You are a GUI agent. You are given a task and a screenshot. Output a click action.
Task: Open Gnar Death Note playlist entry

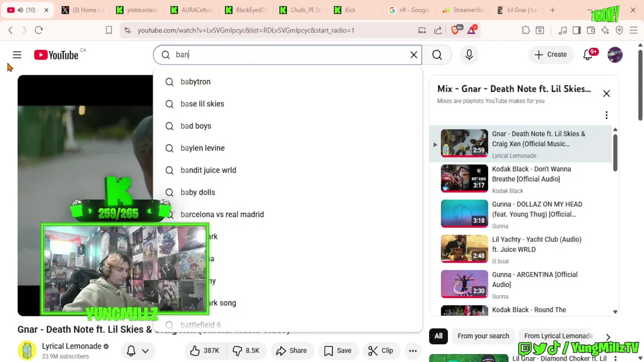tap(522, 144)
